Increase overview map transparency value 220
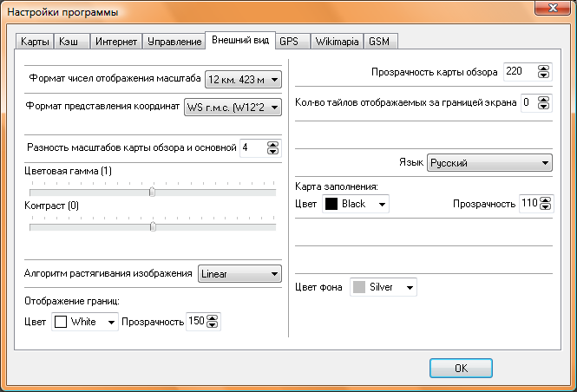This screenshot has width=577, height=392. tap(543, 69)
